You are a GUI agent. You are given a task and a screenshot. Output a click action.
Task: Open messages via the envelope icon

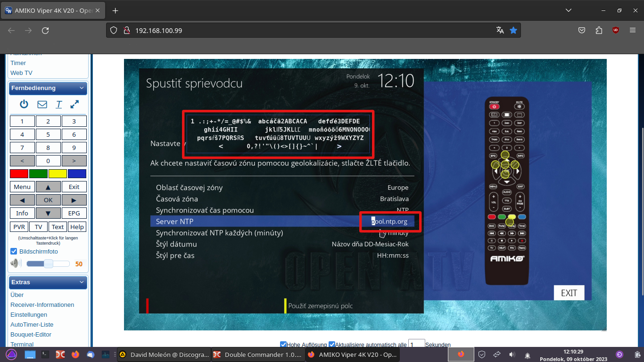[41, 104]
